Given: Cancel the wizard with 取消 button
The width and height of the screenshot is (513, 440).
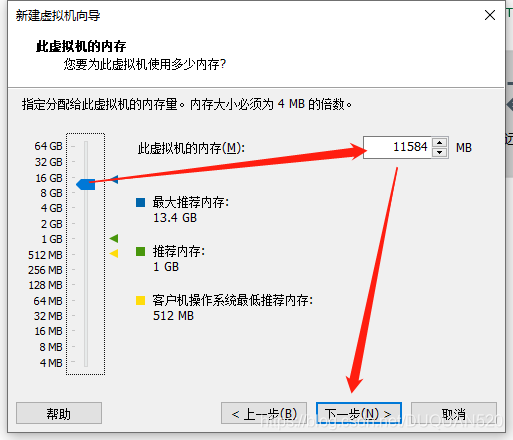Looking at the screenshot, I should click(454, 413).
